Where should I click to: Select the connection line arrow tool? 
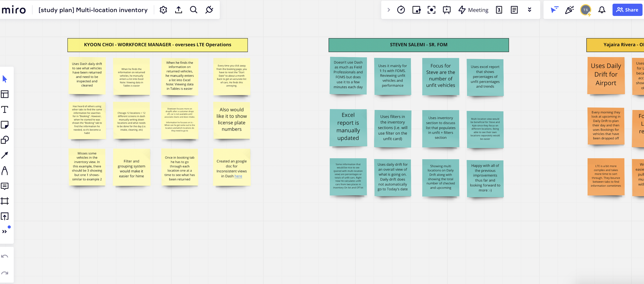pos(5,155)
